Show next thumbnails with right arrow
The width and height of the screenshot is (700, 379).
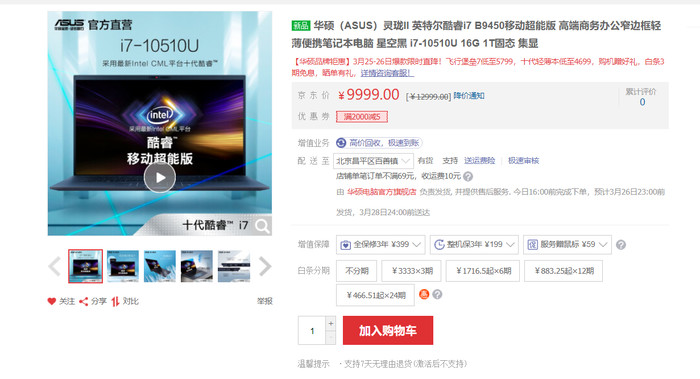click(265, 267)
